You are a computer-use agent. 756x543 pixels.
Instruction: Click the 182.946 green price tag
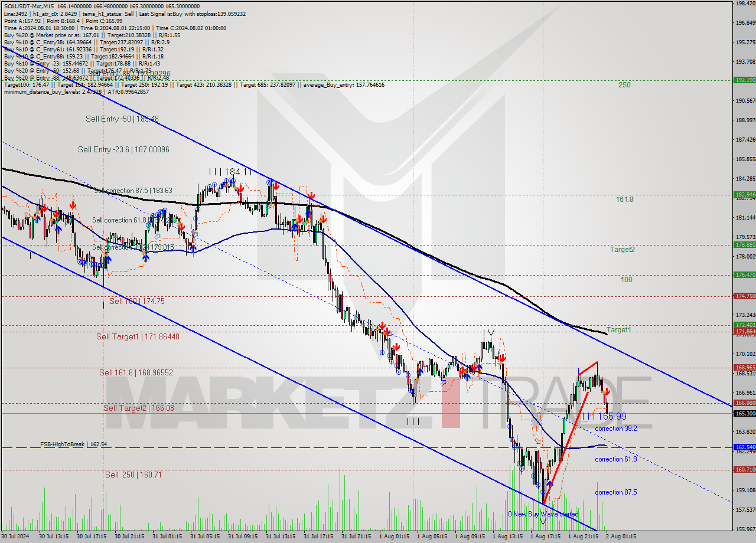(744, 194)
